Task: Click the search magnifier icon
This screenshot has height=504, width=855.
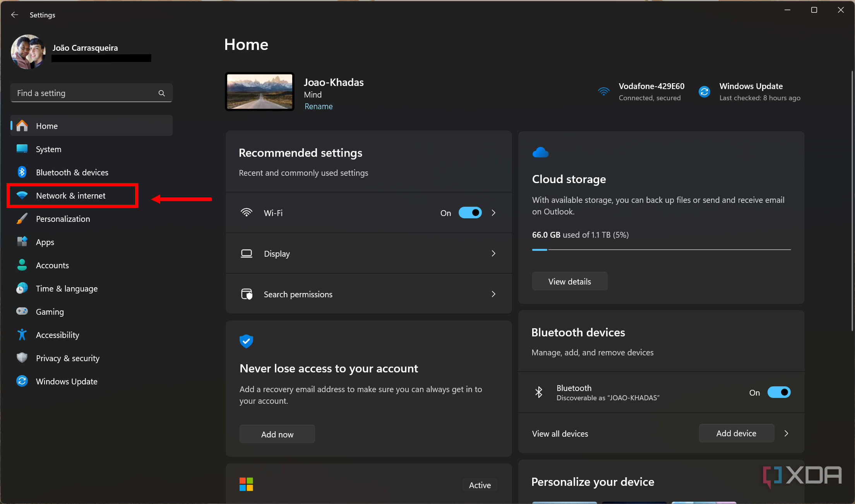Action: pos(161,93)
